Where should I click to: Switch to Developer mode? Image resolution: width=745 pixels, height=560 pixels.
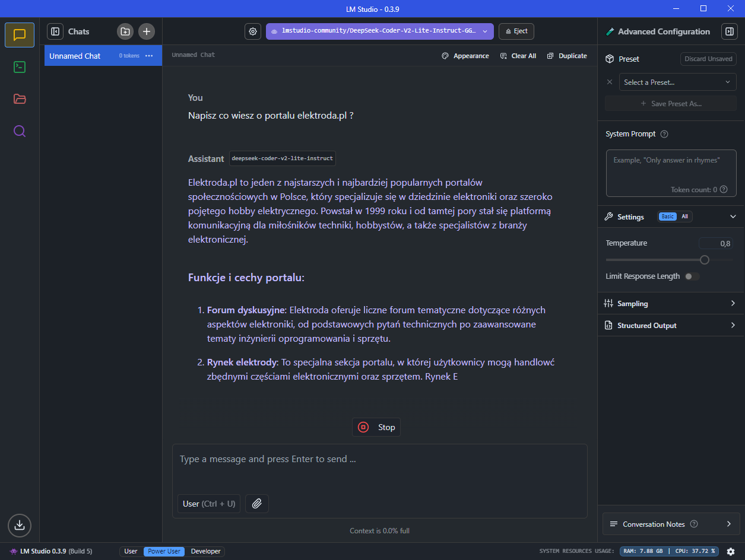[206, 552]
